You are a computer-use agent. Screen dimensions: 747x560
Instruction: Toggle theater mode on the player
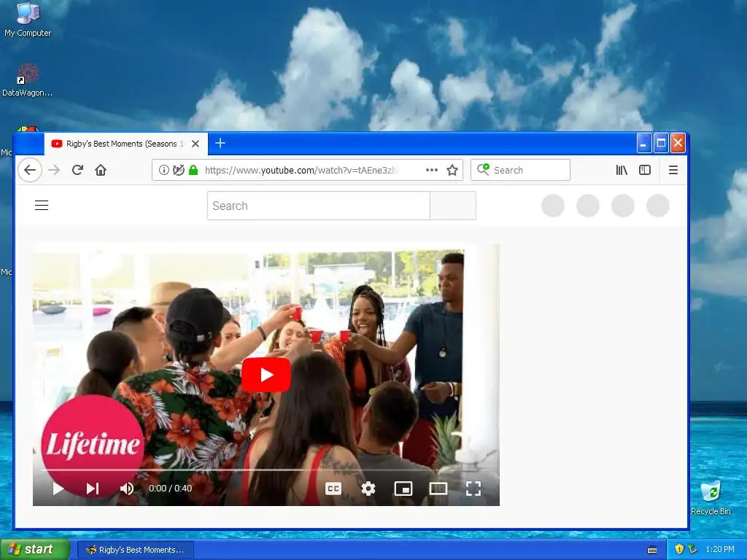pyautogui.click(x=438, y=488)
